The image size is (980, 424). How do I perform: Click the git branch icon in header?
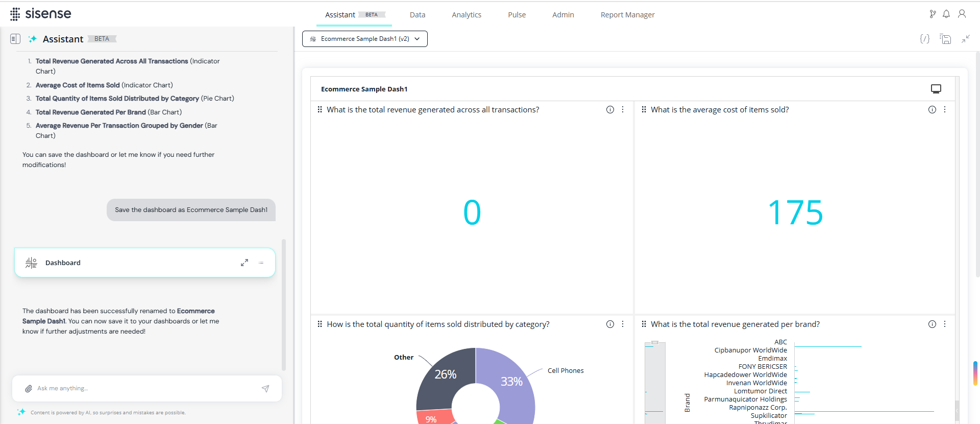[x=933, y=14]
